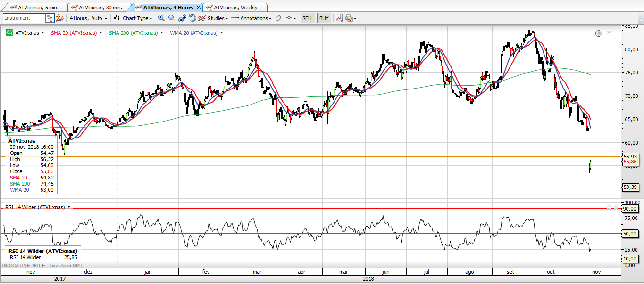Image resolution: width=644 pixels, height=284 pixels.
Task: Expand the 4 Hours, Auto period dropdown
Action: point(88,18)
